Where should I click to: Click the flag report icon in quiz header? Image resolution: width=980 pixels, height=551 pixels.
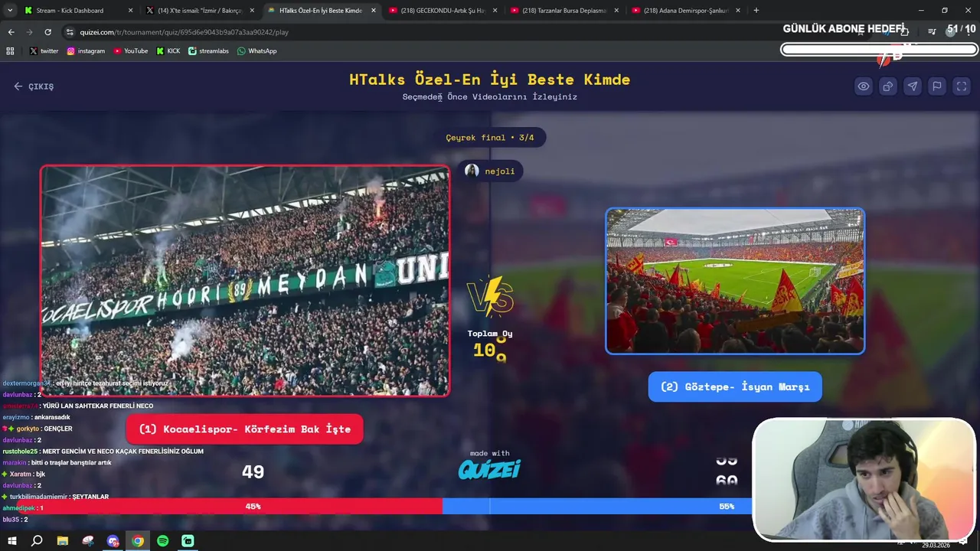(x=937, y=86)
